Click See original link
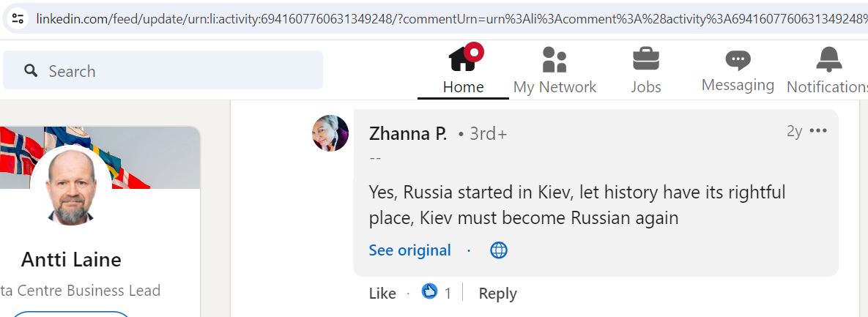The width and height of the screenshot is (868, 317). (x=409, y=250)
